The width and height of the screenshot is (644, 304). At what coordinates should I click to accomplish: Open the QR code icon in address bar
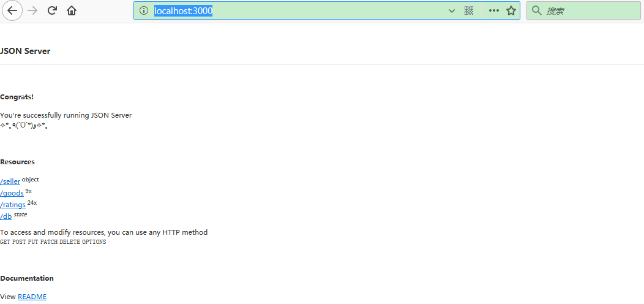[469, 10]
